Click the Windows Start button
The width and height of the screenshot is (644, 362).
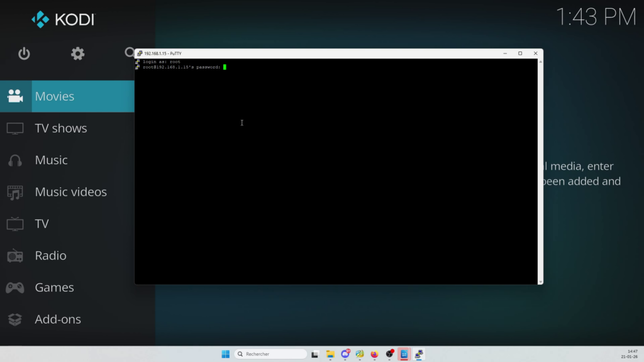pyautogui.click(x=225, y=354)
